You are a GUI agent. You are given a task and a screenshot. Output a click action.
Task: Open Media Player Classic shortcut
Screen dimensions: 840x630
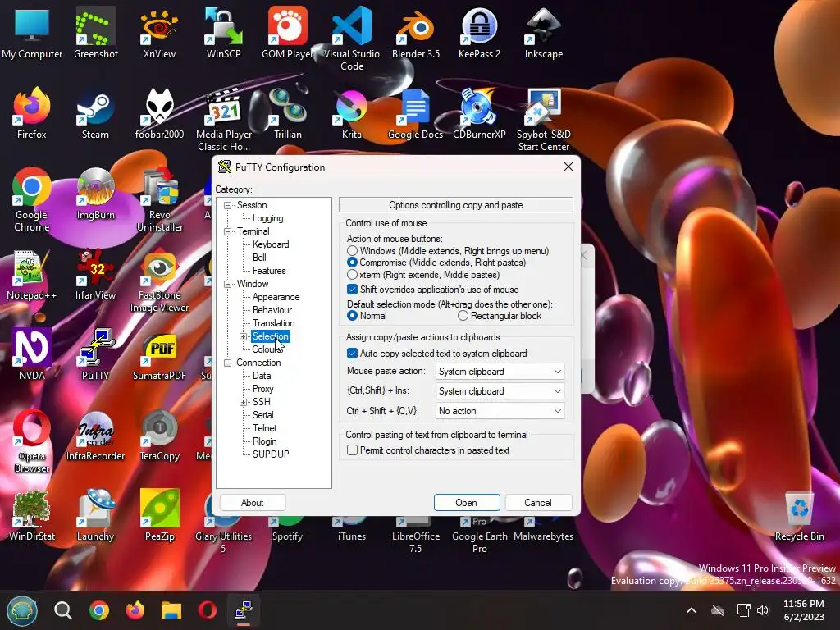click(x=223, y=120)
